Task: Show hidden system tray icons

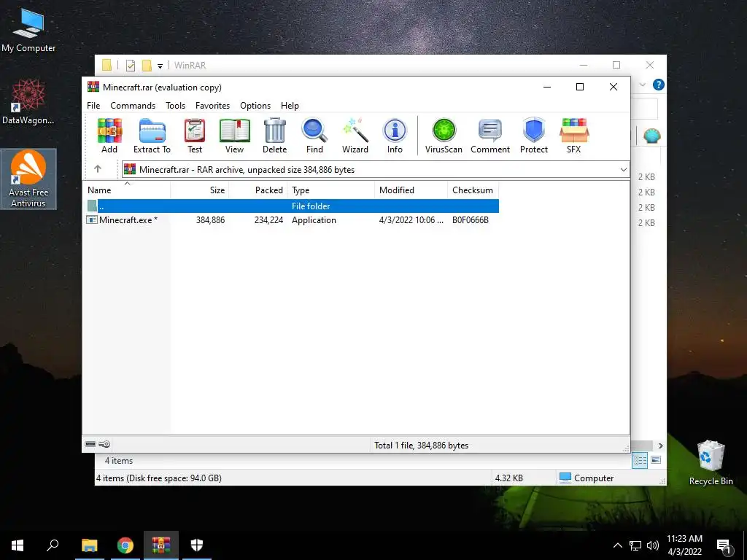Action: [617, 545]
